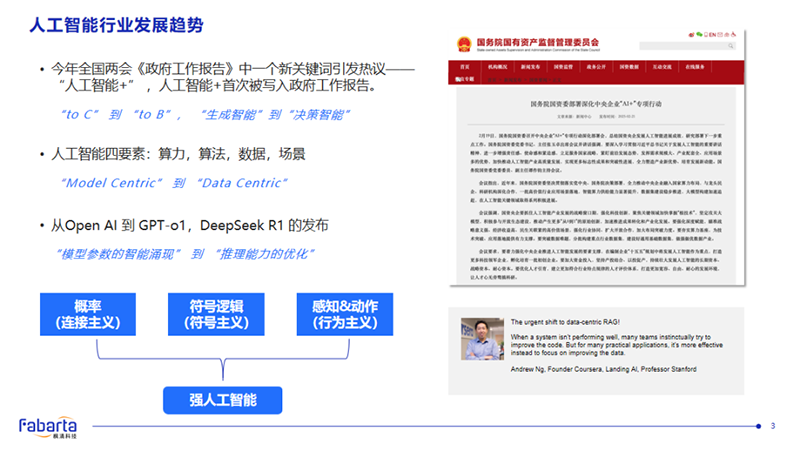Open 新闻发布 in the red navigation bar

click(531, 67)
